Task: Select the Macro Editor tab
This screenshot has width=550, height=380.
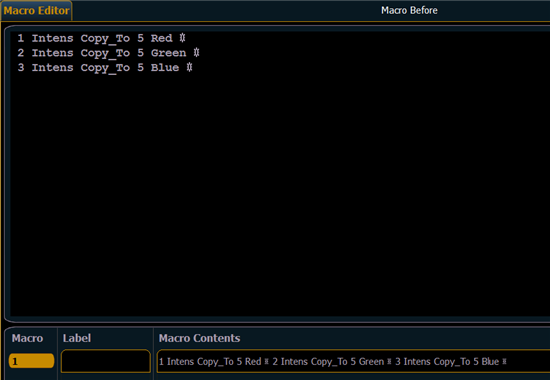Action: point(36,11)
